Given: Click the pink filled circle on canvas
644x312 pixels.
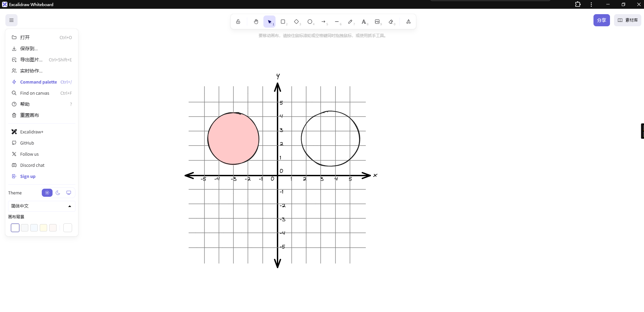Looking at the screenshot, I should [233, 138].
